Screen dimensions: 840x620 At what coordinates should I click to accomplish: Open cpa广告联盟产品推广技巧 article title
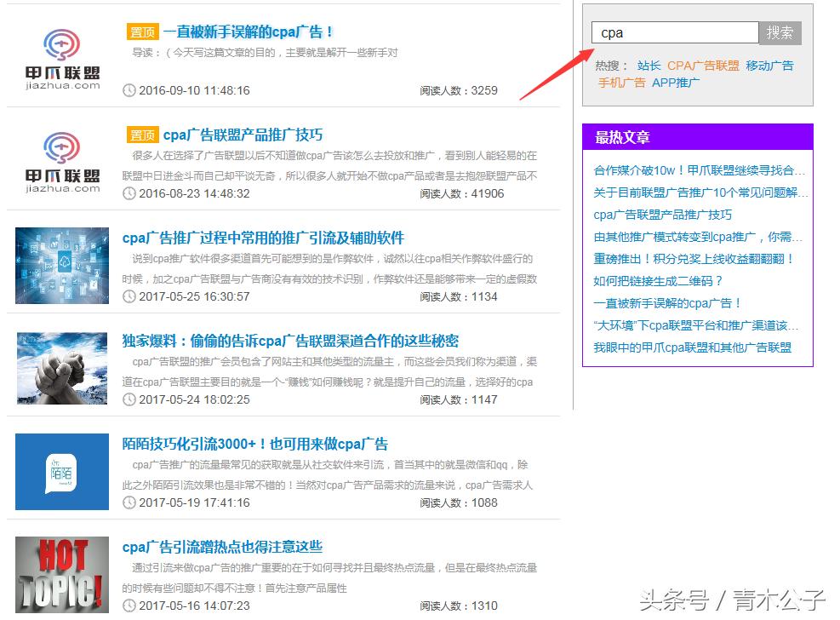tap(244, 135)
